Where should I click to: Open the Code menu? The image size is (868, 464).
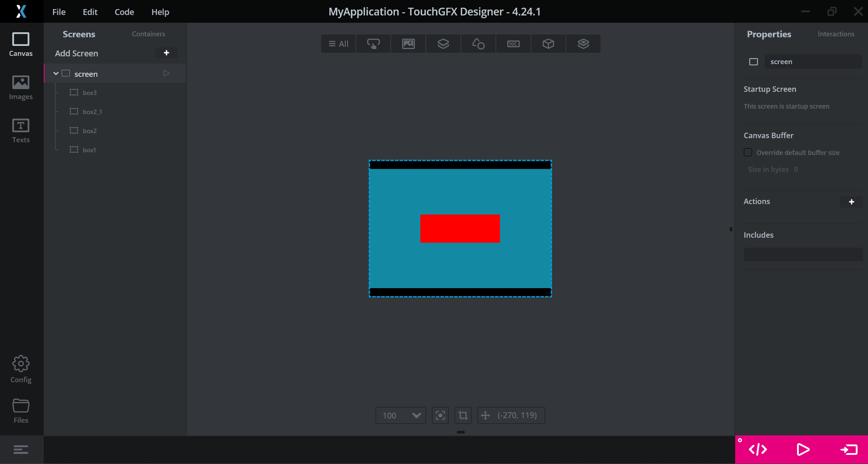pos(124,12)
